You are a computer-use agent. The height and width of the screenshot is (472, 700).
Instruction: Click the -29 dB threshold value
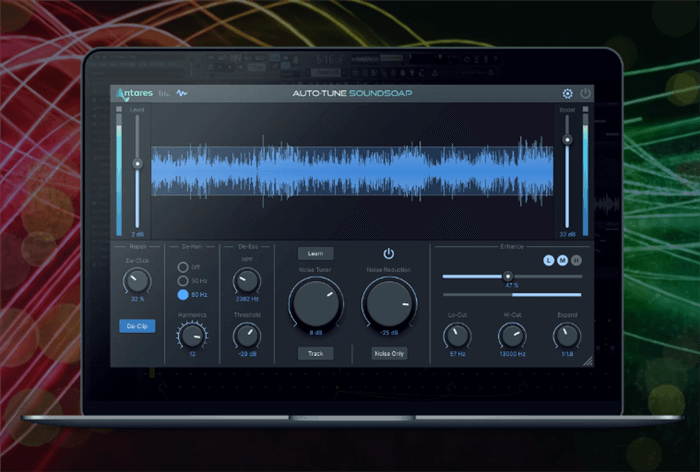pos(247,354)
